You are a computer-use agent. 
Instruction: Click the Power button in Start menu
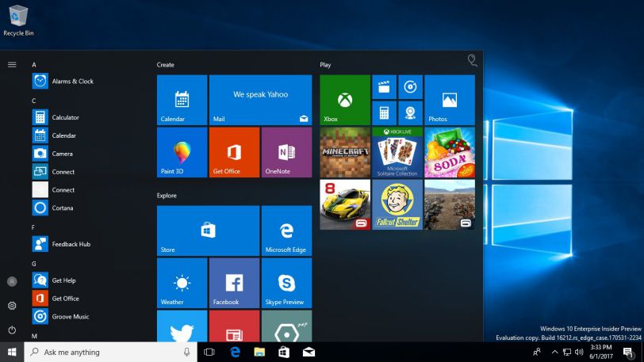pyautogui.click(x=12, y=330)
